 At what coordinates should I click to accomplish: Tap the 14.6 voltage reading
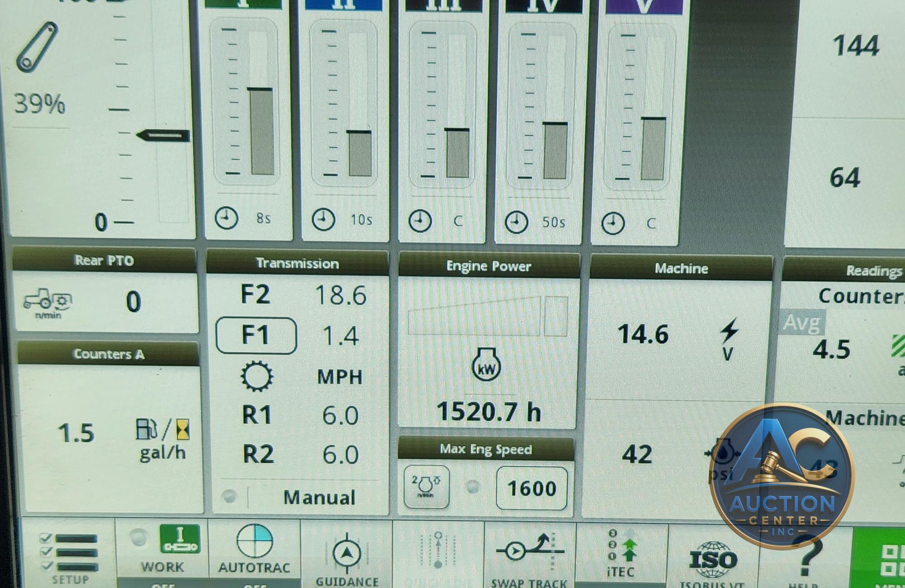point(643,334)
